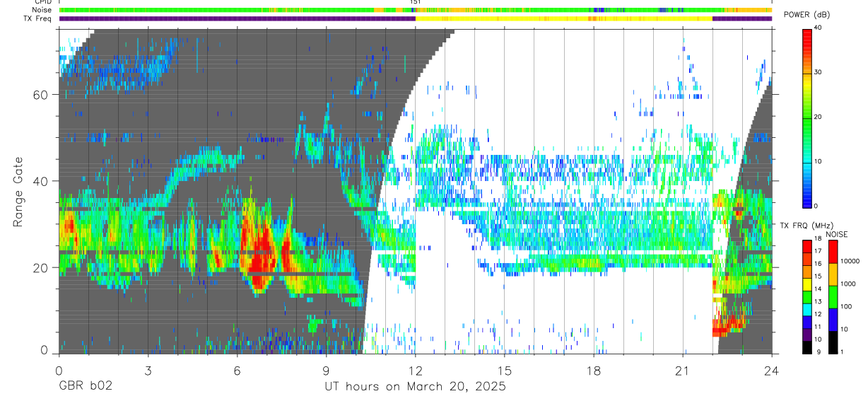Click the POWER (dB) rainbow color bar

(807, 117)
